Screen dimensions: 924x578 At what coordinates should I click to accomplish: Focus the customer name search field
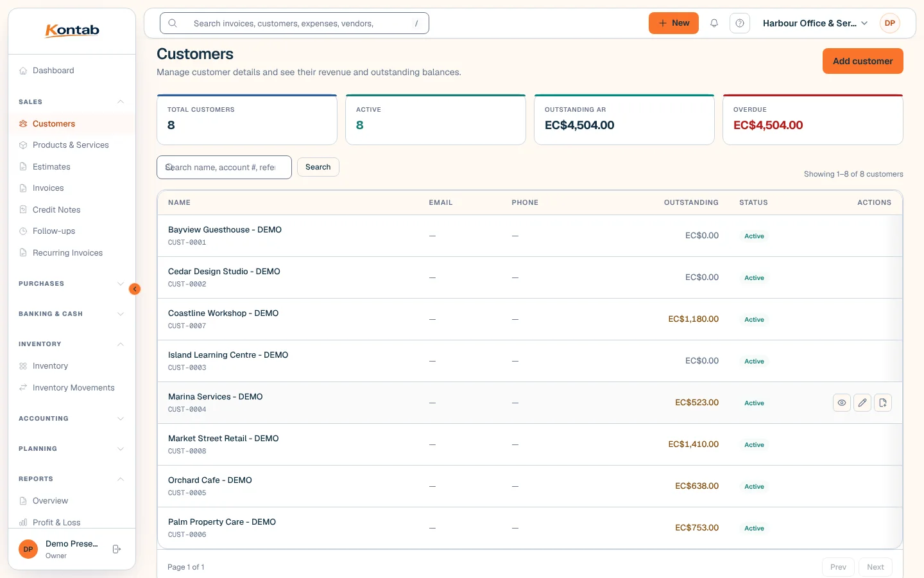(224, 167)
